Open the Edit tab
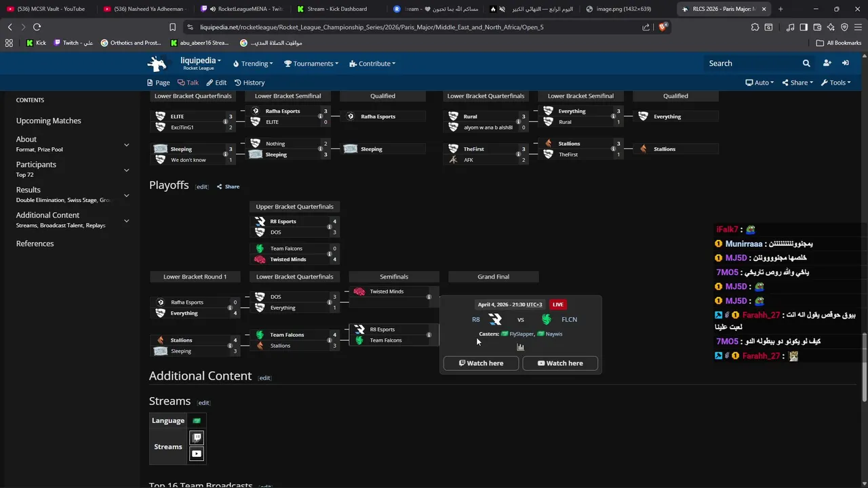Screen dimensions: 868x488 (216, 83)
